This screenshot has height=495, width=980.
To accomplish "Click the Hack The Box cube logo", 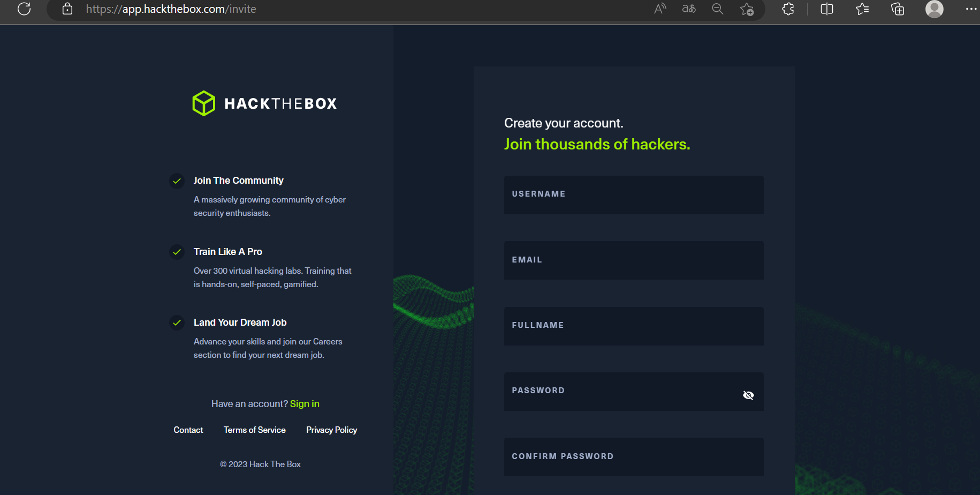I will click(x=203, y=103).
